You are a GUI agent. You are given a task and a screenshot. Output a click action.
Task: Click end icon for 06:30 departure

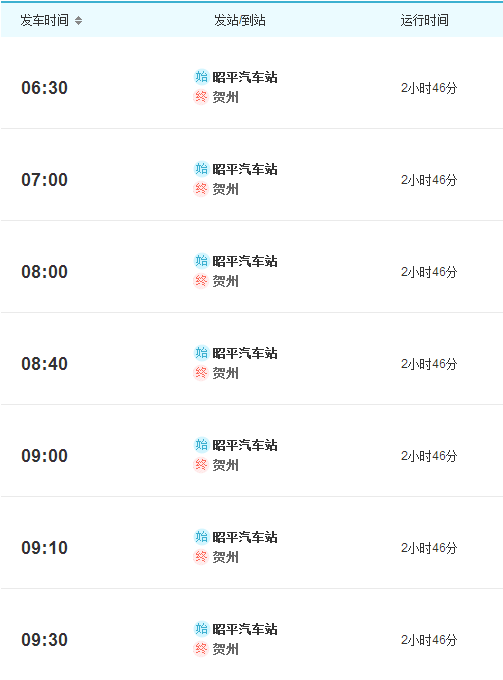tap(201, 97)
